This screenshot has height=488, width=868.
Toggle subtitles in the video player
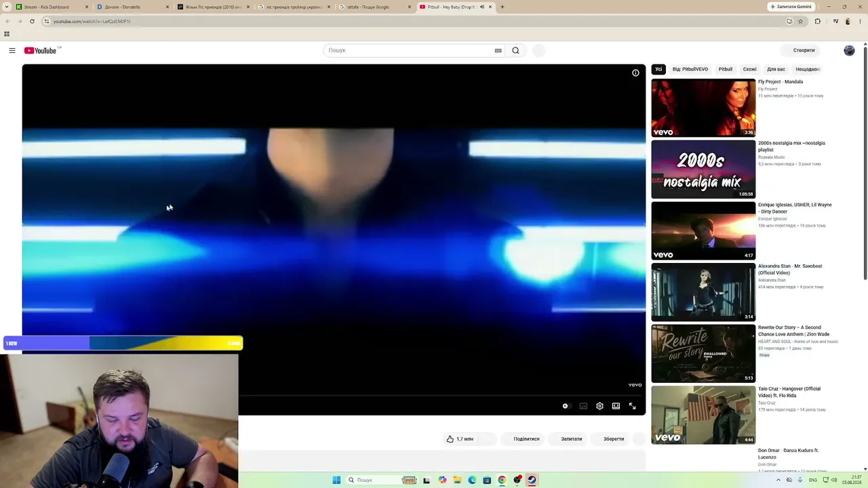coord(583,406)
